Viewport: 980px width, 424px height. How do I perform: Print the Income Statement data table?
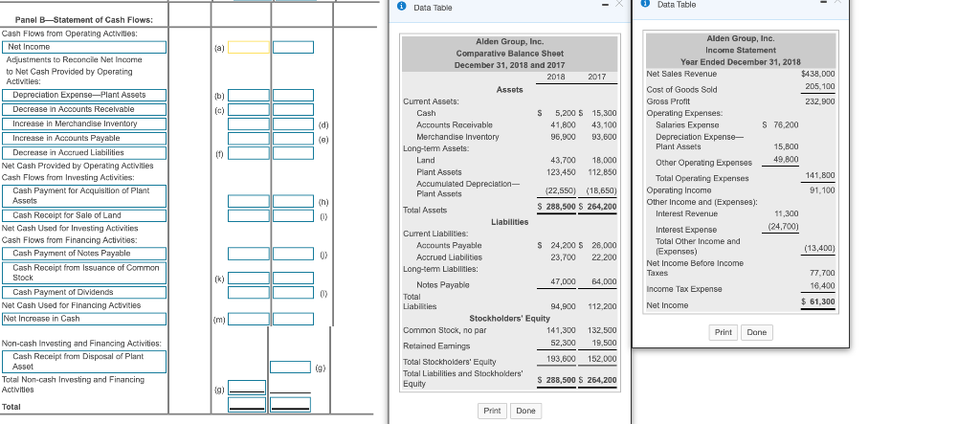(724, 332)
